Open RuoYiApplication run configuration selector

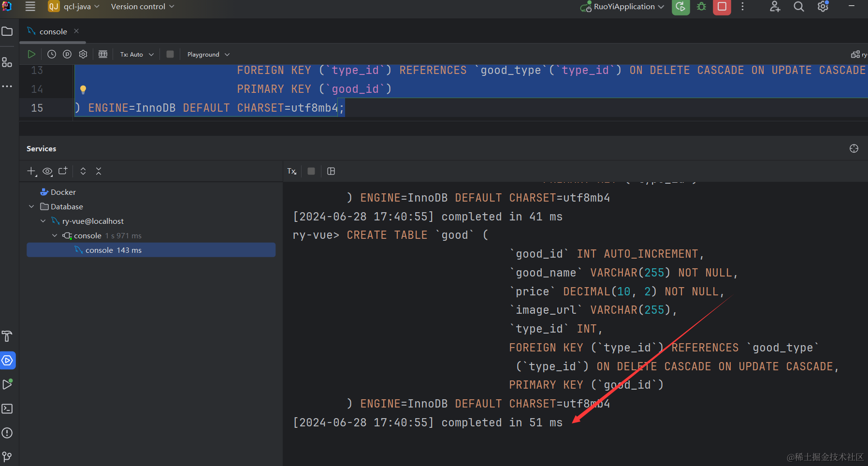pos(623,7)
